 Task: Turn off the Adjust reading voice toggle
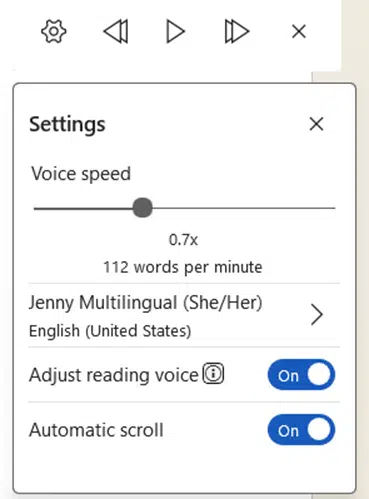[x=301, y=375]
